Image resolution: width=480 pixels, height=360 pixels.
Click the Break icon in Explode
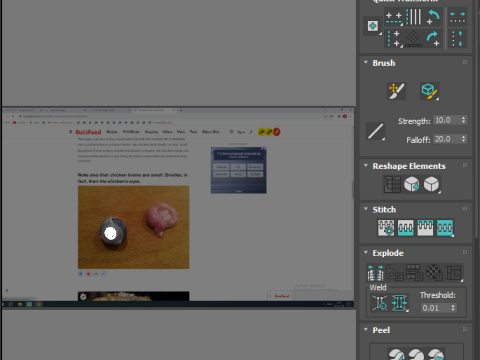click(x=376, y=273)
